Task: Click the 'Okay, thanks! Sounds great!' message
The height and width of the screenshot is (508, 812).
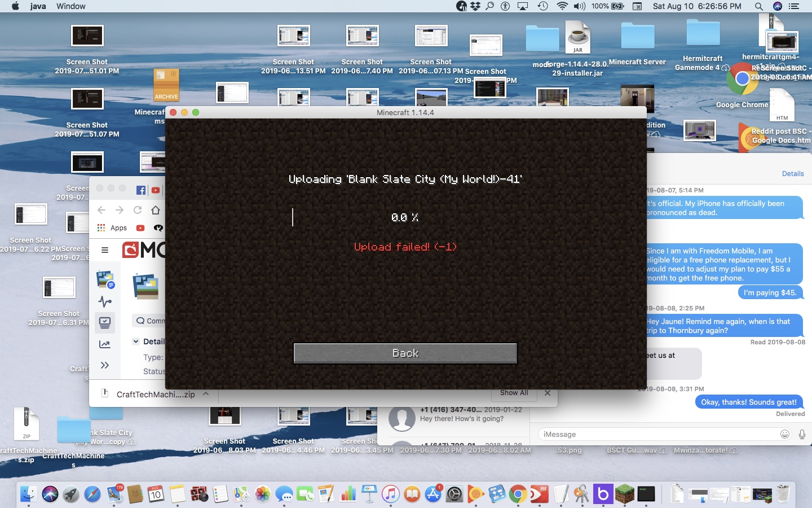Action: pyautogui.click(x=749, y=402)
